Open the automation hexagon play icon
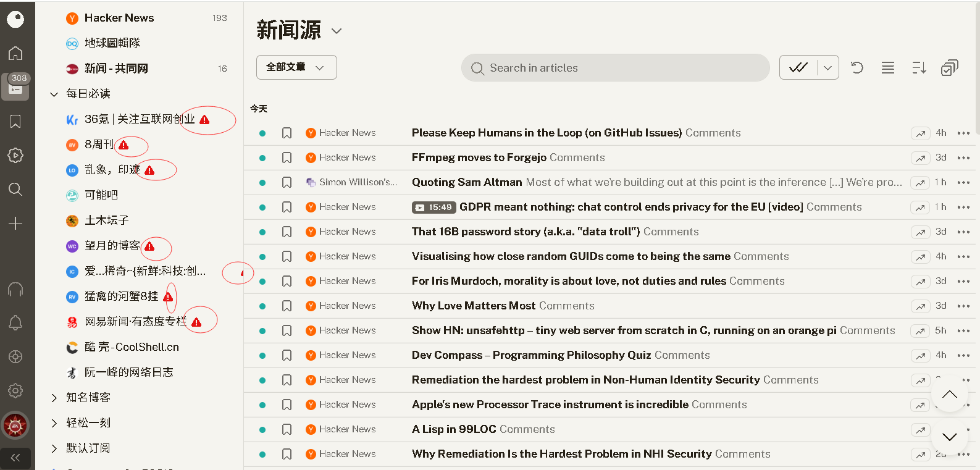980x470 pixels. coord(15,155)
